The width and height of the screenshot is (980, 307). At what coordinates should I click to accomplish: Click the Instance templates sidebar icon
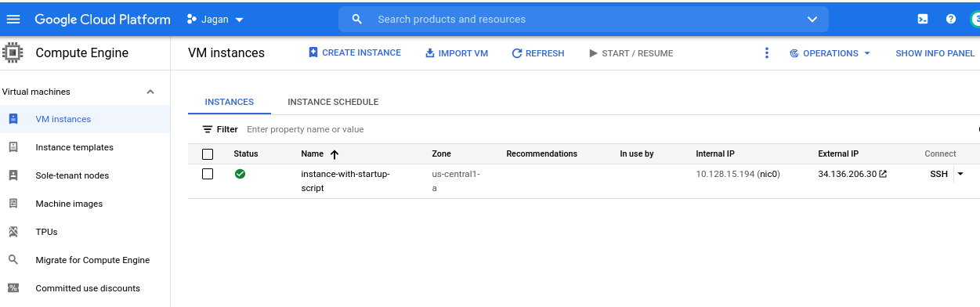coord(13,147)
